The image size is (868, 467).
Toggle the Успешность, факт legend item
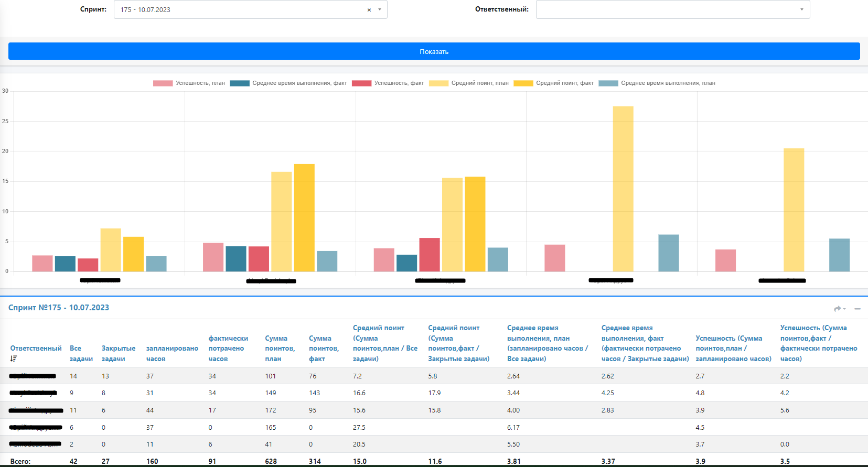tap(388, 83)
